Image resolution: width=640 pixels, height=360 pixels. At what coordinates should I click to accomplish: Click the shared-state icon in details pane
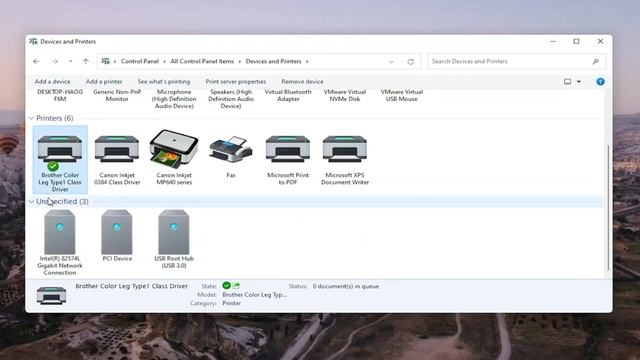click(x=236, y=285)
